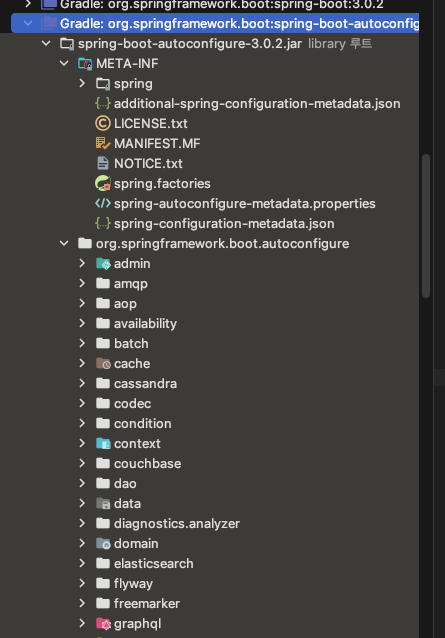Click the Gradle spring-boot:3.0.2 library icon
Image resolution: width=445 pixels, height=638 pixels.
(49, 4)
